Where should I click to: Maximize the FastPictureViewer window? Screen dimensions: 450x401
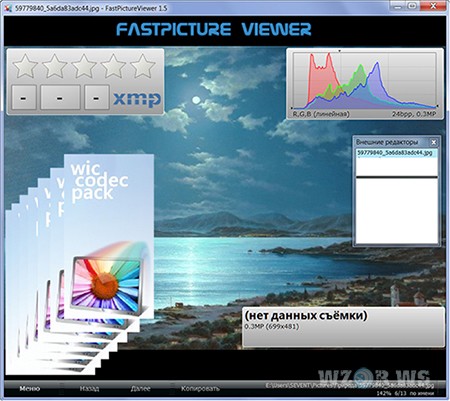tap(413, 6)
